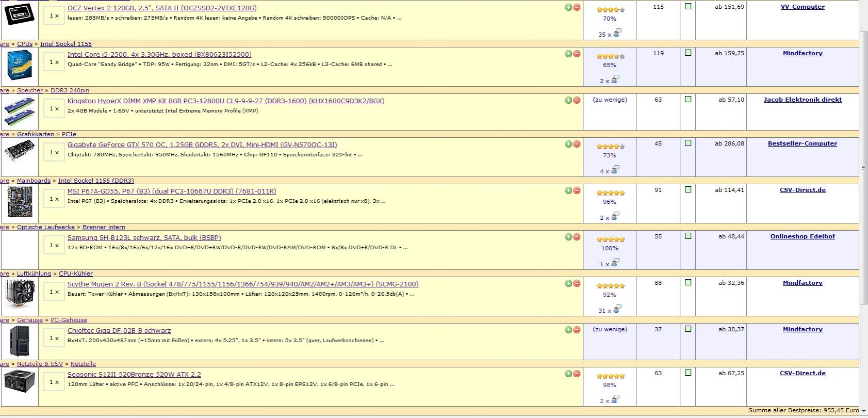Viewport: 868px width, 418px height.
Task: Go to the Intel Sockel 1155 CPU category
Action: [x=66, y=44]
